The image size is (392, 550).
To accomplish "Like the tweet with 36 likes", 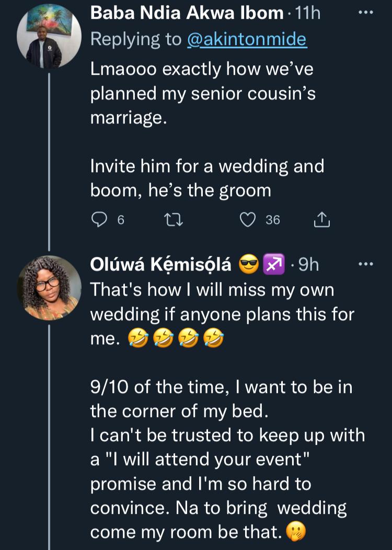I will pyautogui.click(x=247, y=220).
